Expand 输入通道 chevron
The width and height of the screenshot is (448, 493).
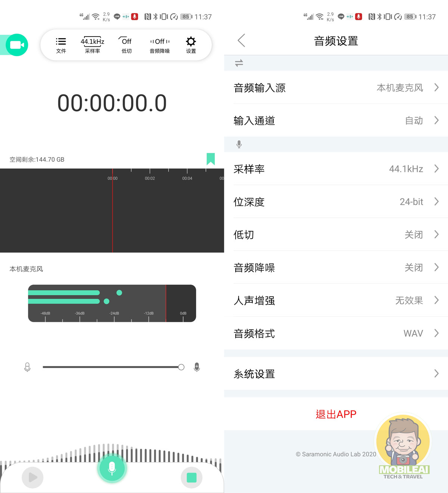coord(436,120)
